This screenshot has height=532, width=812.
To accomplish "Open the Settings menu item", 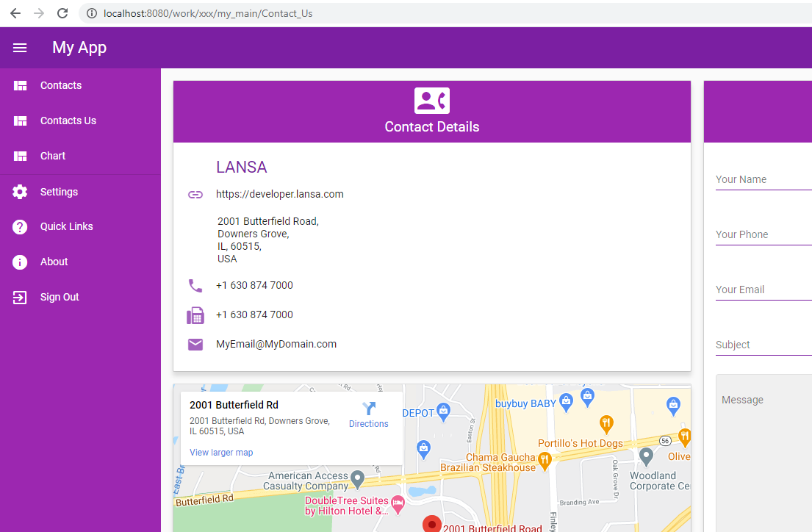I will tap(80, 192).
